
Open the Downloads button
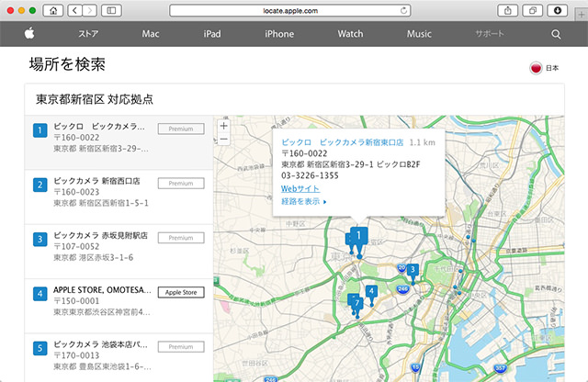point(558,10)
